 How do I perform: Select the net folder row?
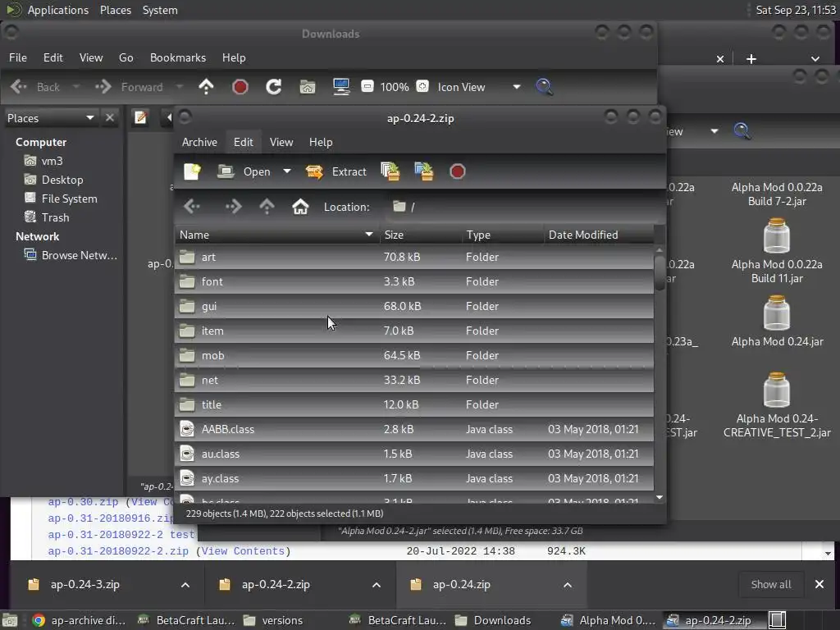(413, 381)
